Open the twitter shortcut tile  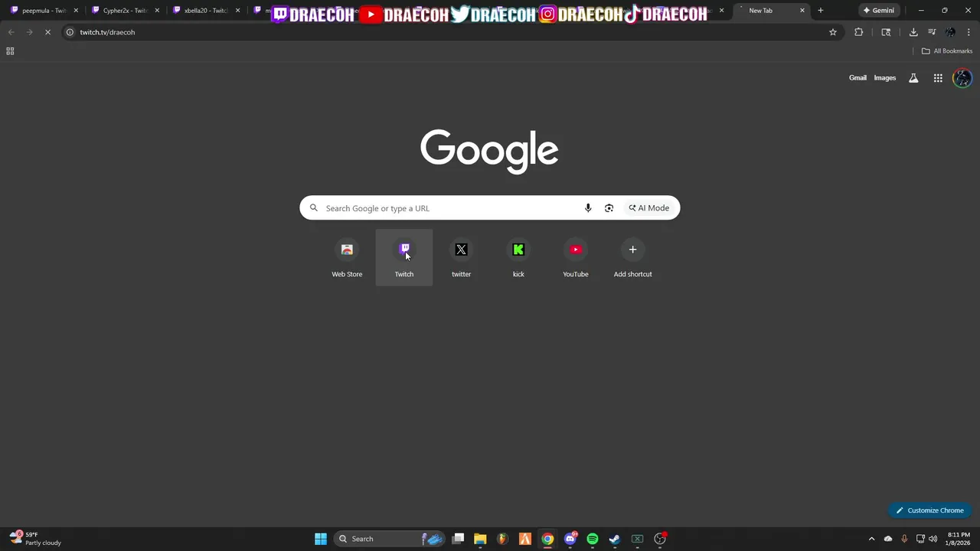461,258
